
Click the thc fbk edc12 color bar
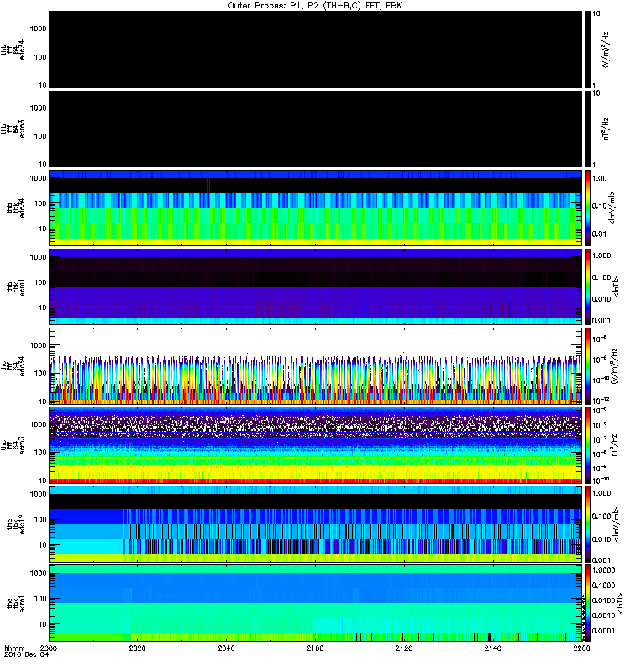pos(588,524)
